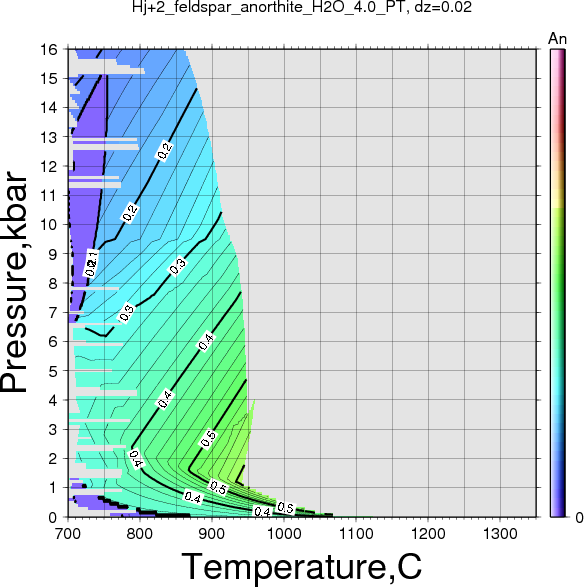This screenshot has height=587, width=584.
Task: Click the 0.4 contour label near 2 kbar
Action: (136, 459)
